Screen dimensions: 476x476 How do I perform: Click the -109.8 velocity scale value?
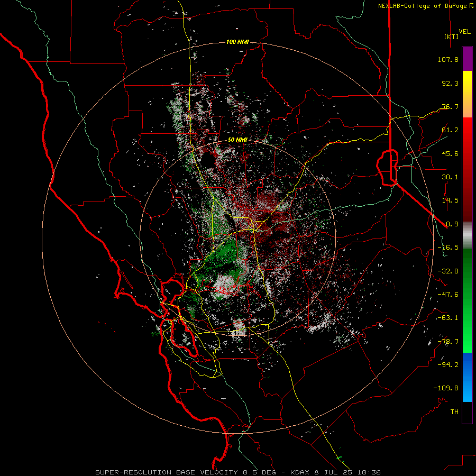[446, 388]
